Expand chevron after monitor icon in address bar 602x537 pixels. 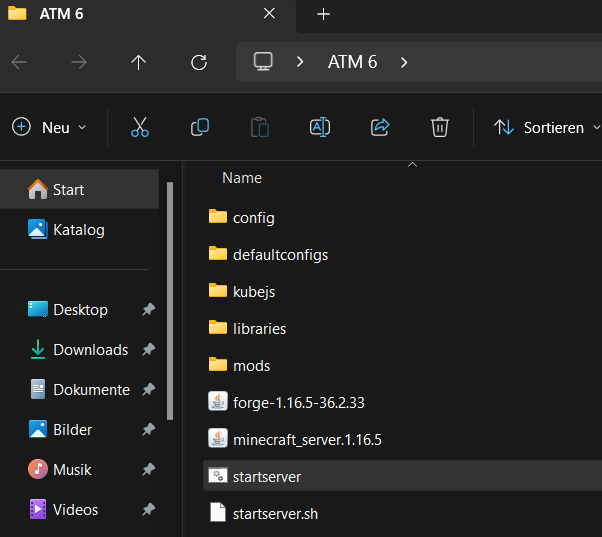point(300,62)
